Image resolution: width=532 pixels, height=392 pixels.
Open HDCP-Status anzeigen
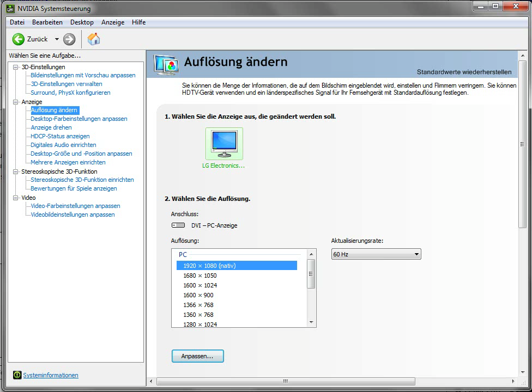click(60, 136)
